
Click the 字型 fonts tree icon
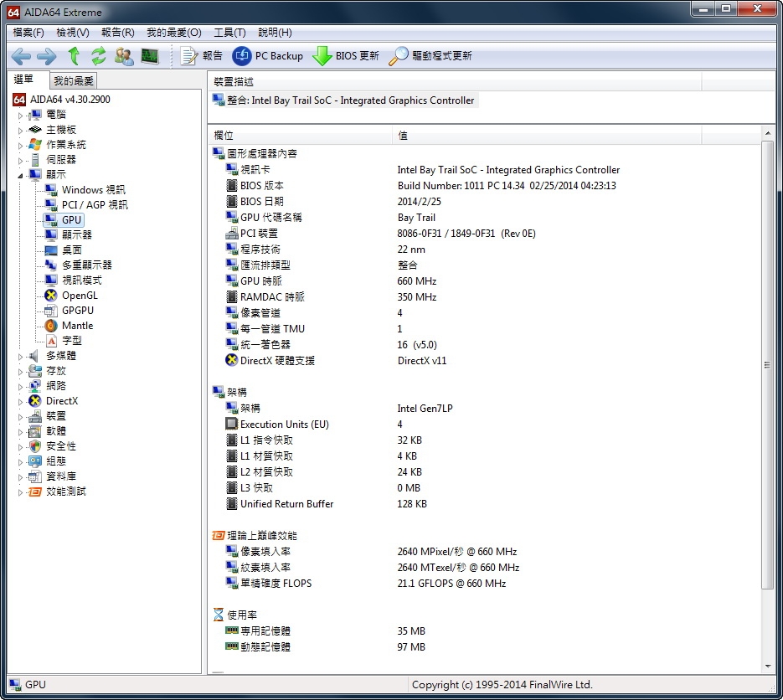pyautogui.click(x=51, y=341)
